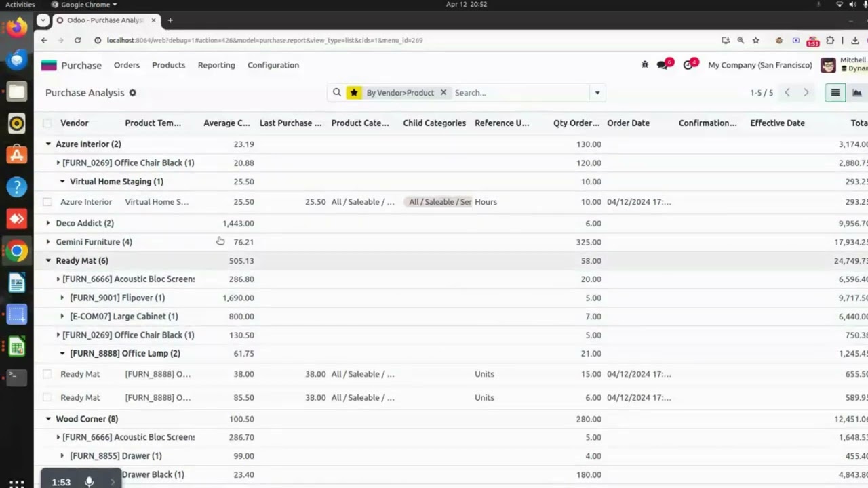This screenshot has width=868, height=488.
Task: Toggle the select-all header checkbox
Action: (x=47, y=123)
